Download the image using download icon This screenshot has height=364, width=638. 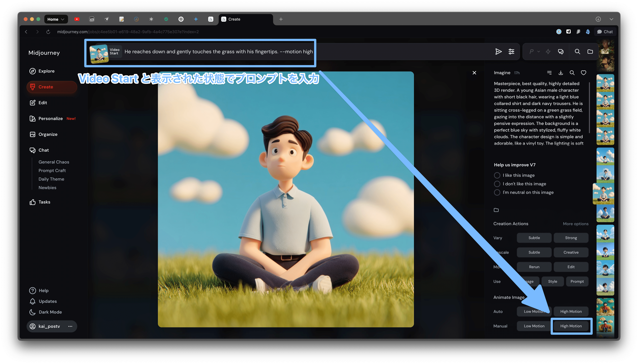[560, 73]
